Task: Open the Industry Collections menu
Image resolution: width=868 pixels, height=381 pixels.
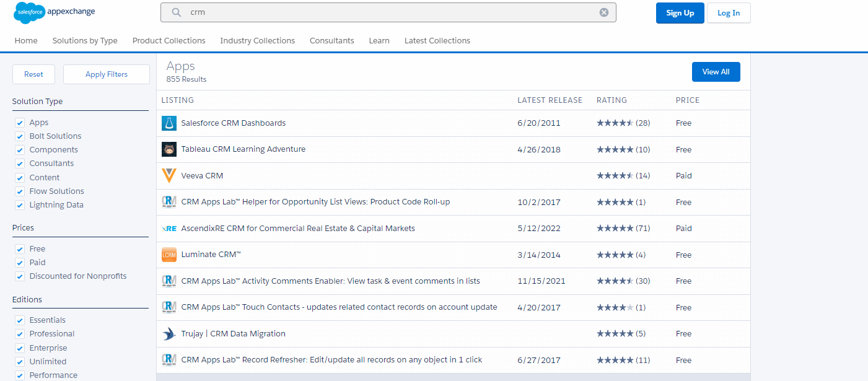Action: 257,41
